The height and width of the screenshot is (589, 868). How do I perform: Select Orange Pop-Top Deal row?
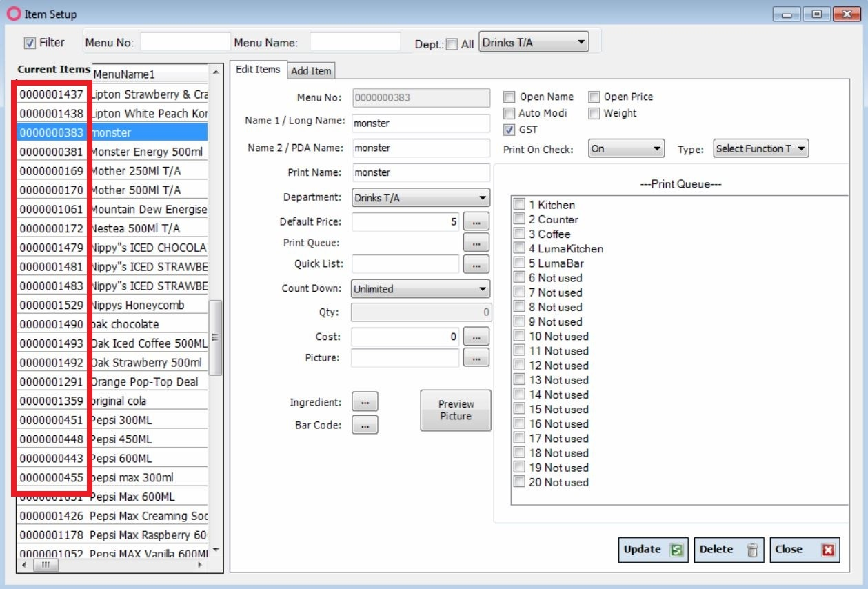tap(112, 382)
